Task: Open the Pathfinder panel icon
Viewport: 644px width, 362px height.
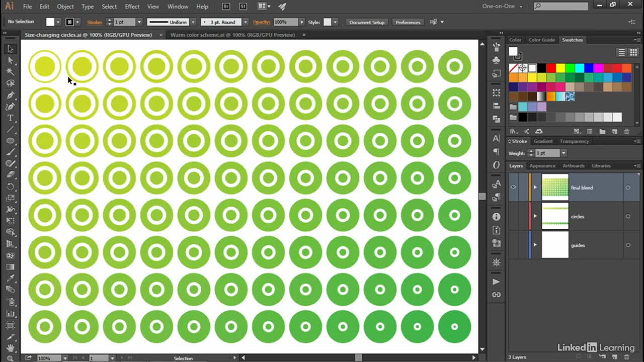Action: coord(497,119)
